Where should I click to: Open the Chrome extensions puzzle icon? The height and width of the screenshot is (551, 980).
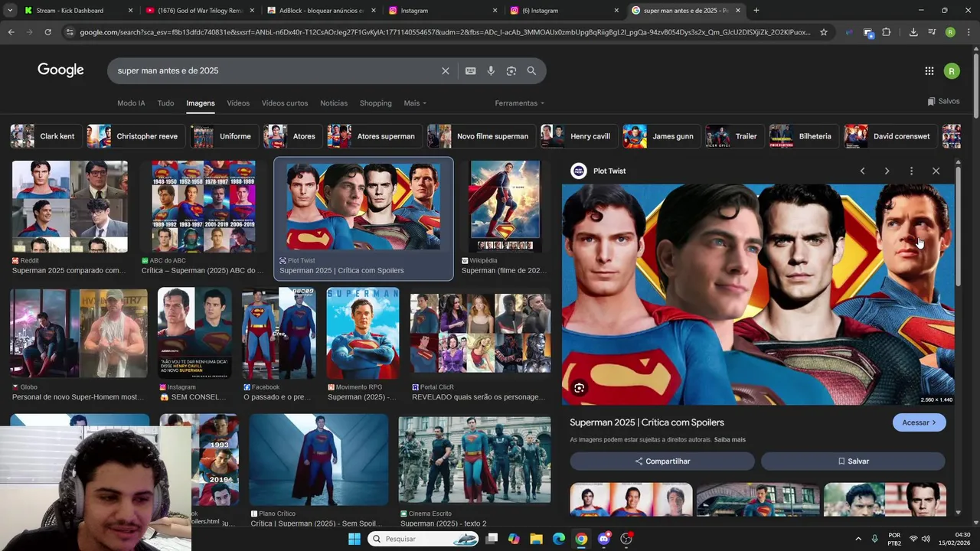pos(886,32)
